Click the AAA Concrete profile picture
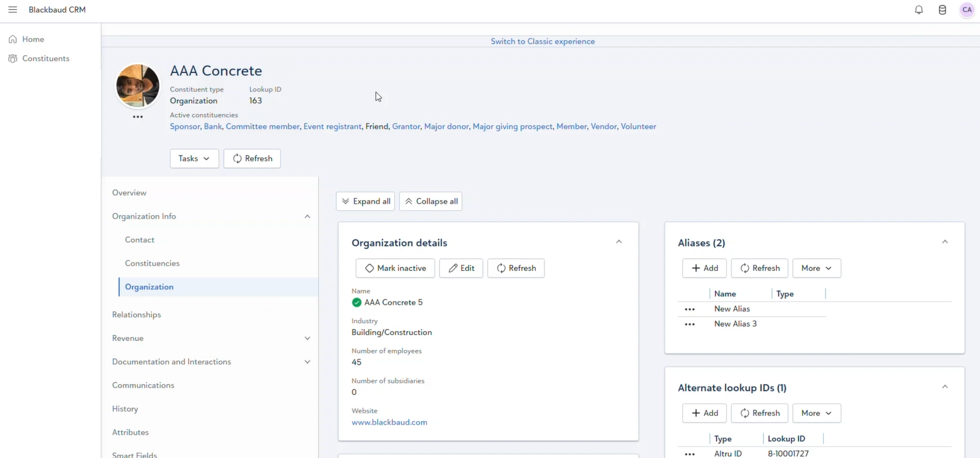The image size is (980, 458). [138, 86]
